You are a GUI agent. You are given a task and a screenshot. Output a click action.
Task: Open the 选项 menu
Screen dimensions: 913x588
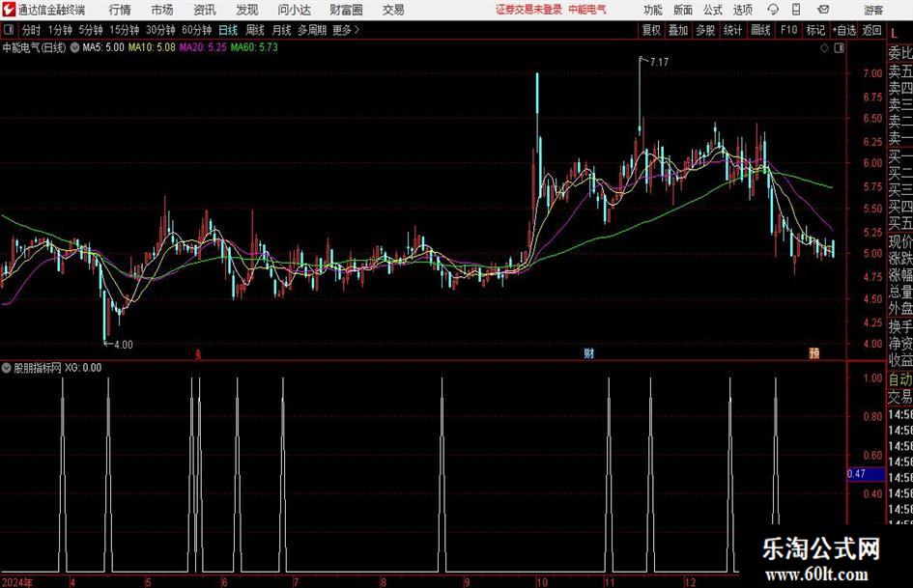click(742, 10)
